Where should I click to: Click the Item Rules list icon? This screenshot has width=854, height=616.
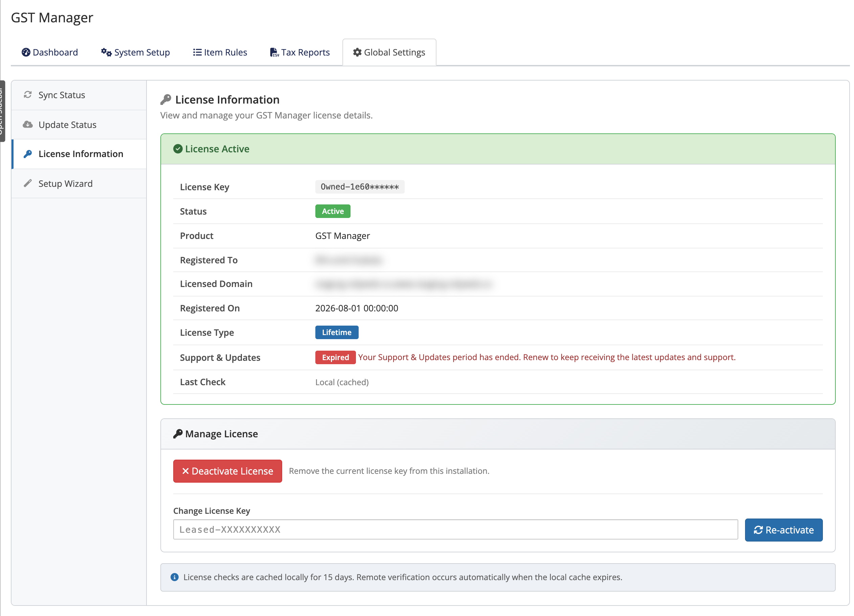click(197, 52)
